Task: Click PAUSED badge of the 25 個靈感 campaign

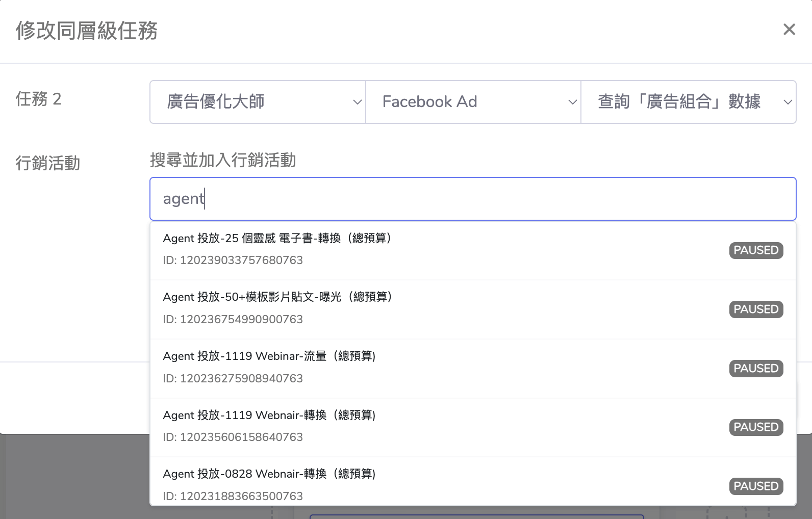Action: [756, 250]
